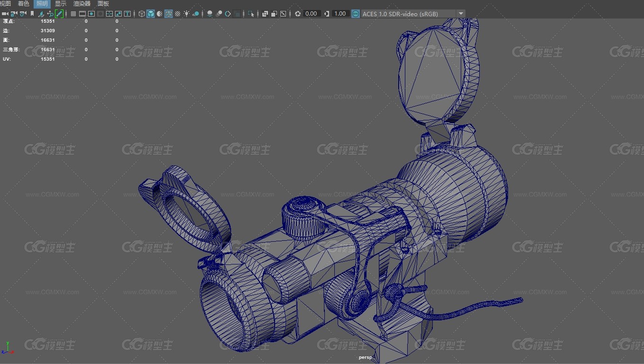Click the Use Default Material icon
The height and width of the screenshot is (364, 644).
click(x=160, y=14)
